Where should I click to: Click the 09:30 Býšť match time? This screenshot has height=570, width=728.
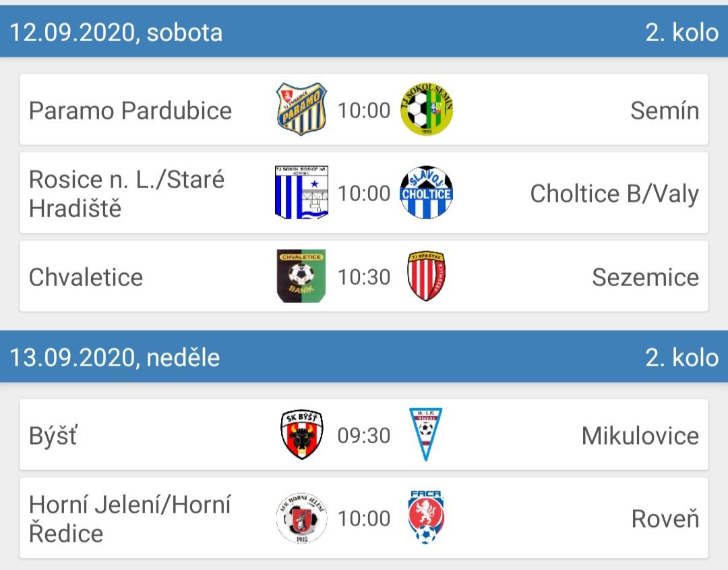tap(364, 436)
